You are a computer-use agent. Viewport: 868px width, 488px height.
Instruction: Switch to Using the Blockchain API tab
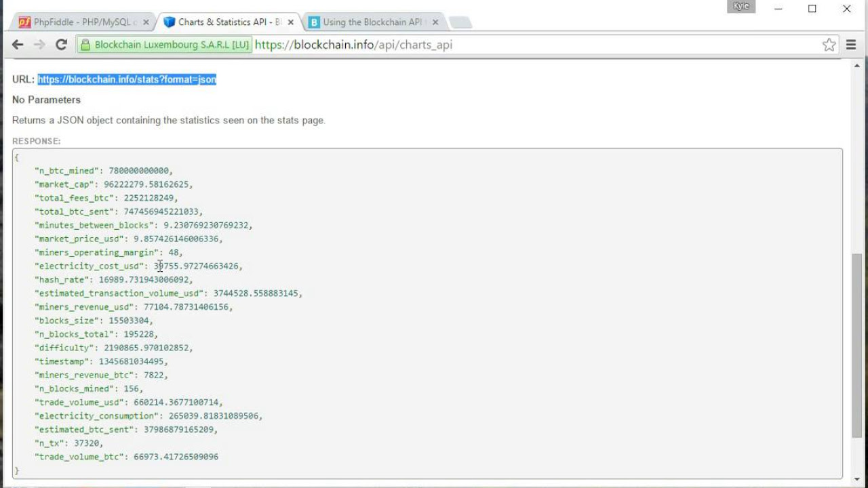[373, 22]
